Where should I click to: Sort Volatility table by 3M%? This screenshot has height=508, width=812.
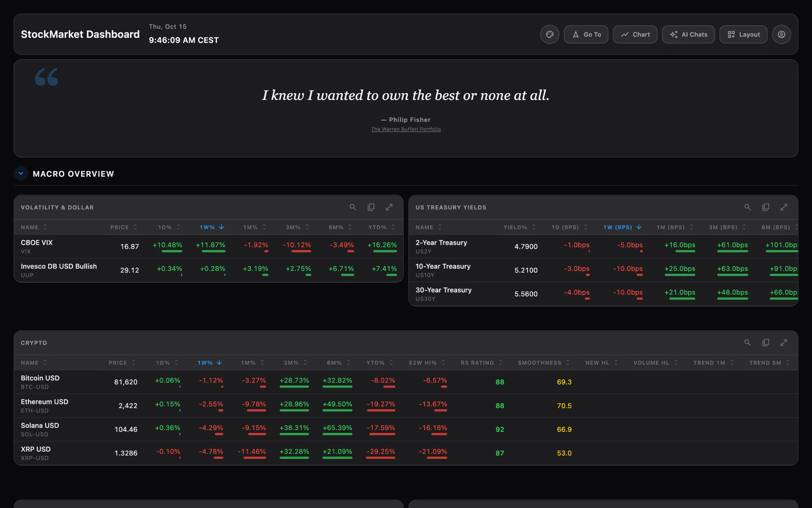coord(297,227)
